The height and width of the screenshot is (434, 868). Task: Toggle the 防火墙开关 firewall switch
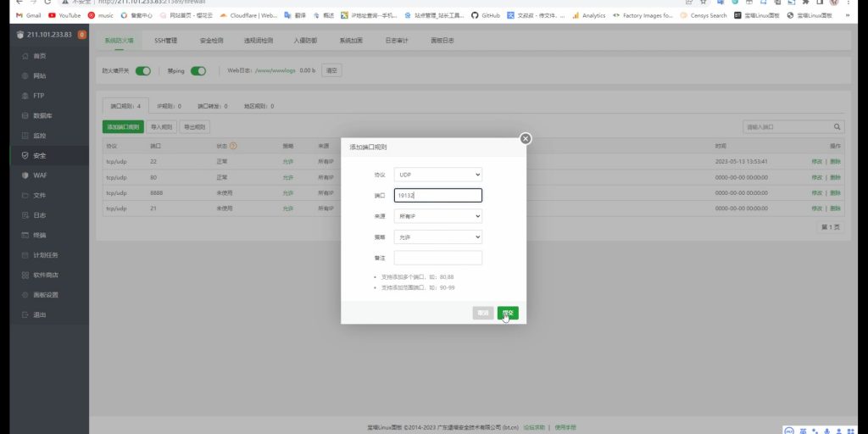click(142, 71)
